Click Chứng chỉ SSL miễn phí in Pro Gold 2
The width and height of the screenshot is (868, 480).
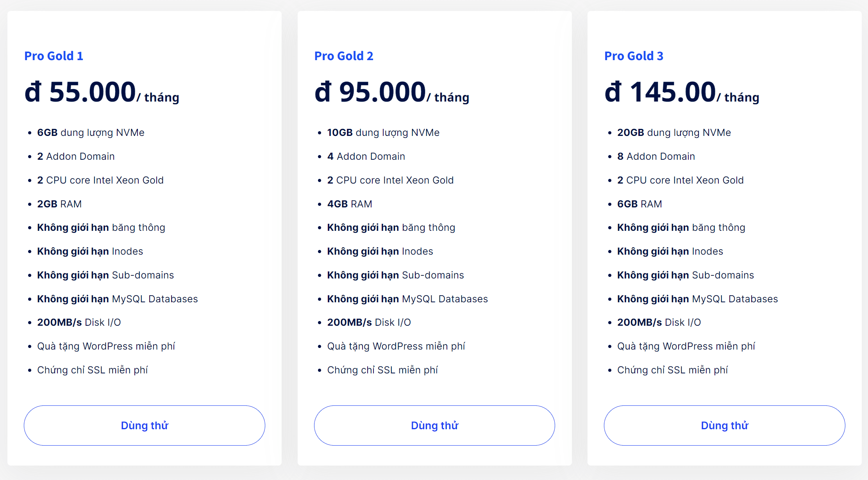[382, 370]
